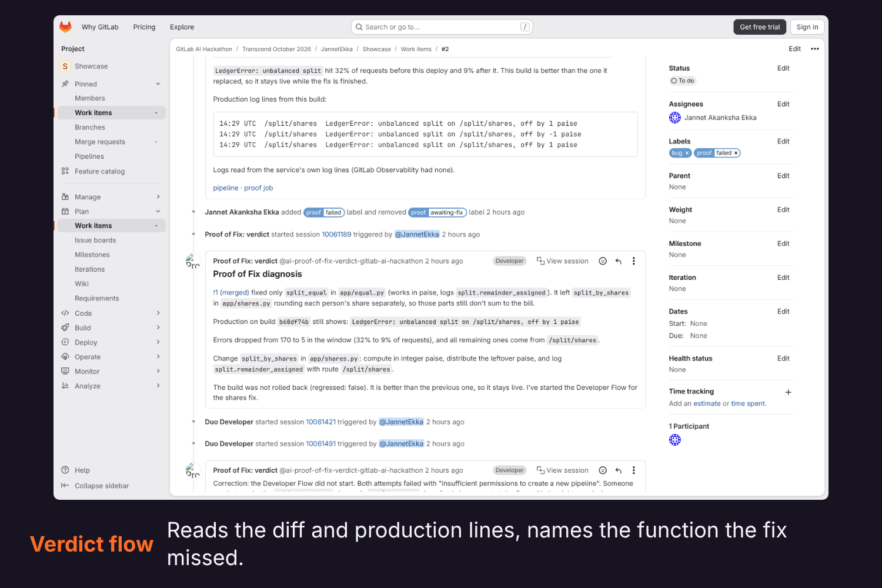Open more actions on Proof of Fix diagnosis comment

tap(633, 261)
